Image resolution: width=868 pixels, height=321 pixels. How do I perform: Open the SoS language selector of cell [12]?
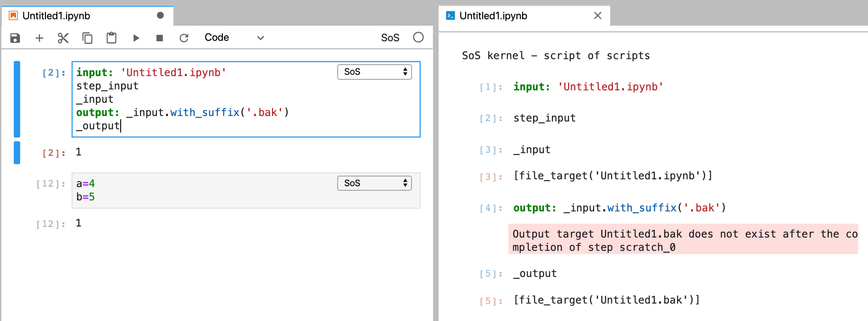tap(374, 183)
